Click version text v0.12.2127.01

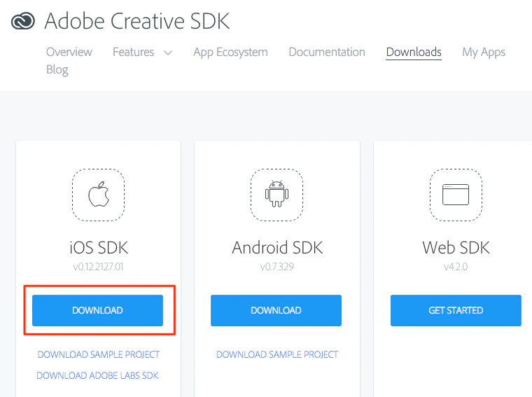pos(99,267)
